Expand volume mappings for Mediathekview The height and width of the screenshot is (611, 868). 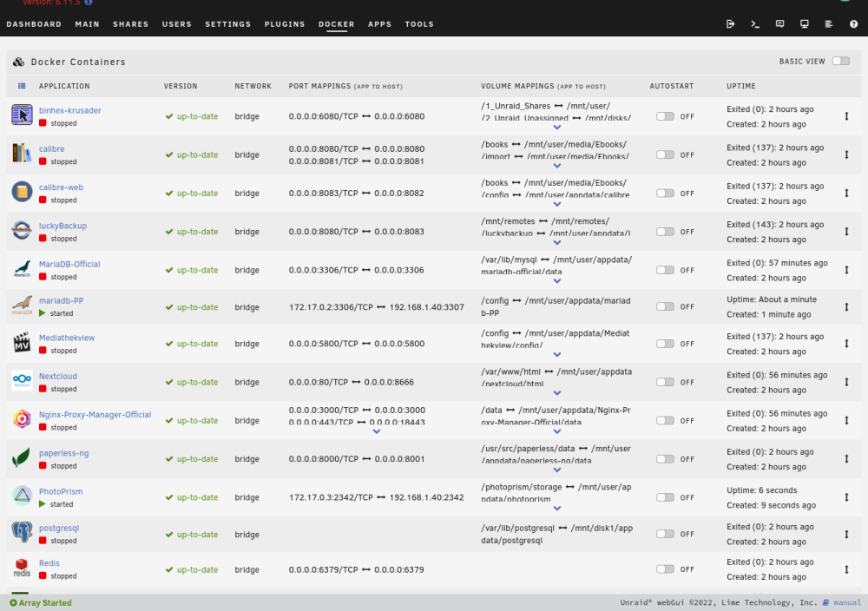[557, 355]
